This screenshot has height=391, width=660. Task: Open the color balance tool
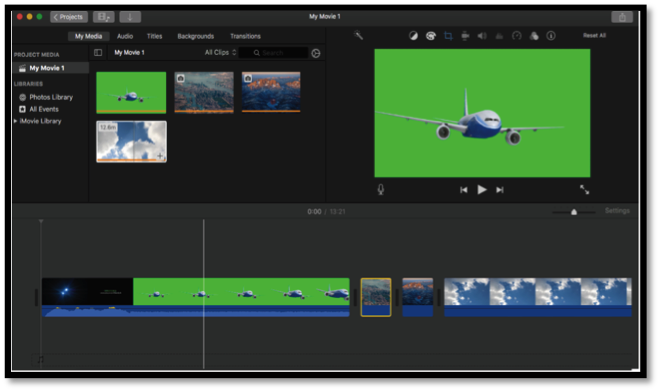click(x=413, y=36)
